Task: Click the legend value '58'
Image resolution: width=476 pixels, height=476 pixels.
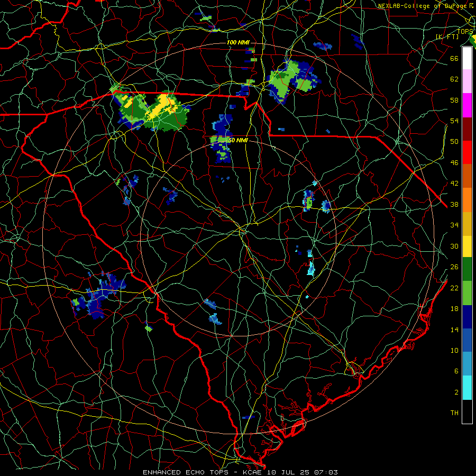Action: click(454, 100)
